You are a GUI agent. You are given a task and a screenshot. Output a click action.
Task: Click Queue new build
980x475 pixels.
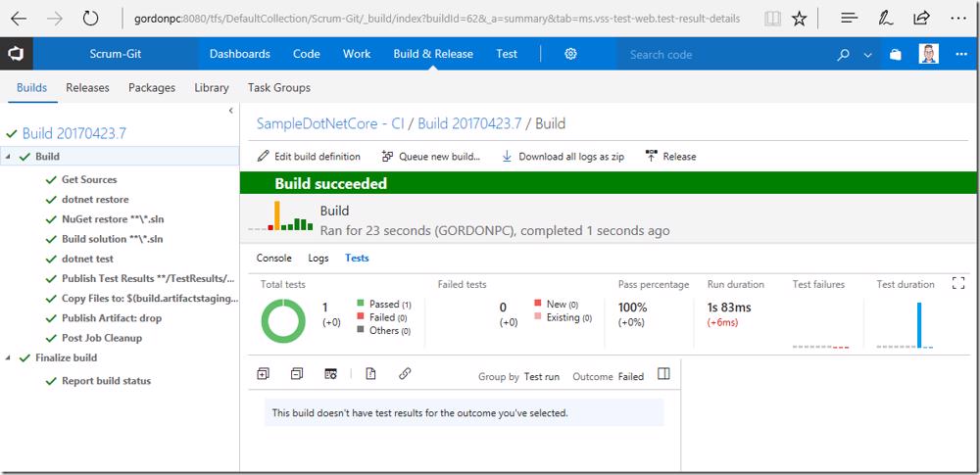pos(430,157)
